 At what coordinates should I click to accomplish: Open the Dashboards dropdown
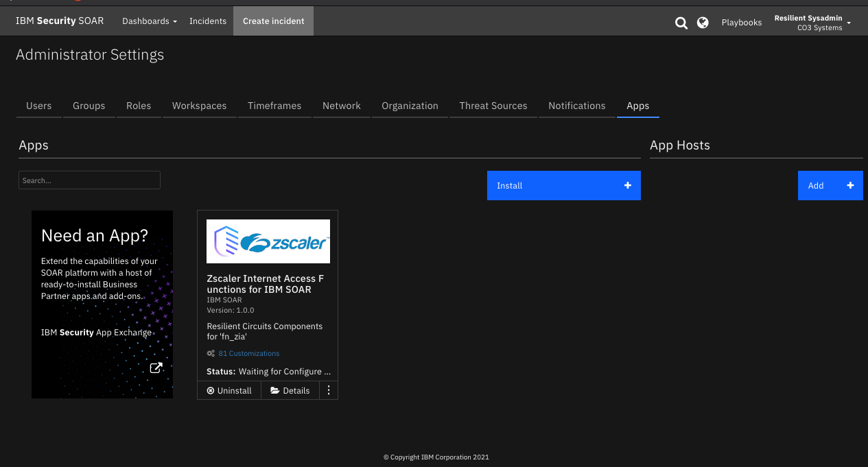(x=149, y=21)
